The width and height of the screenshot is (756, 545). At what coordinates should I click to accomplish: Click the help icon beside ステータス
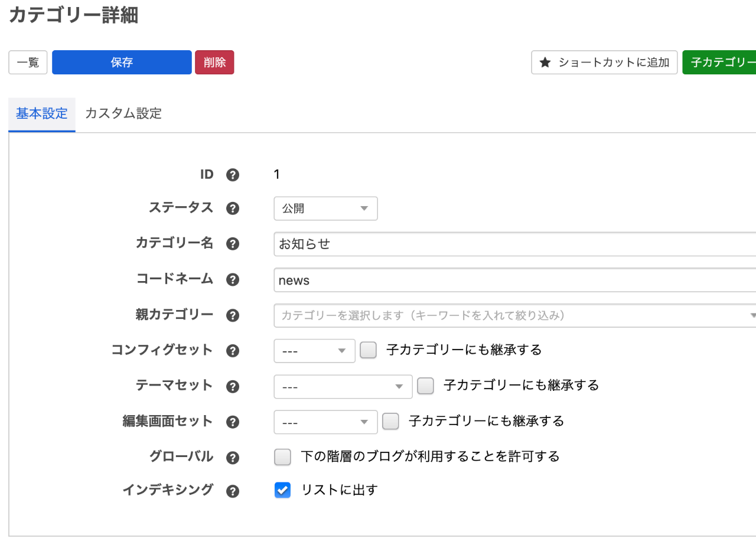click(233, 208)
